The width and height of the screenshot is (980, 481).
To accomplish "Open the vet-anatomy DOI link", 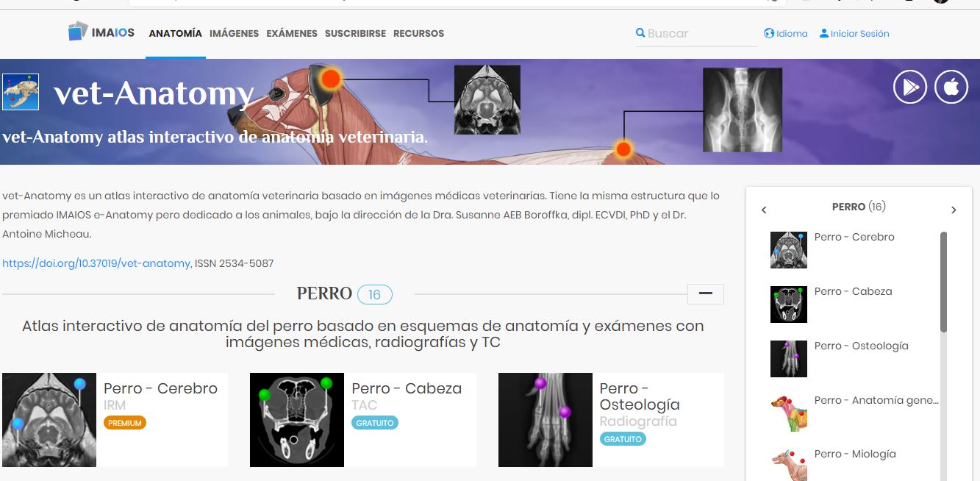I will (96, 263).
